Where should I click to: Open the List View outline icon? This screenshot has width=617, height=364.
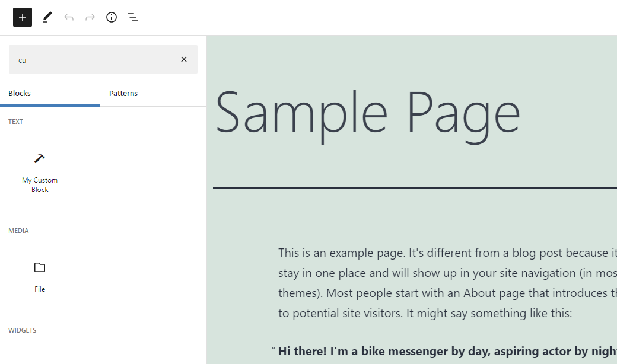[133, 17]
